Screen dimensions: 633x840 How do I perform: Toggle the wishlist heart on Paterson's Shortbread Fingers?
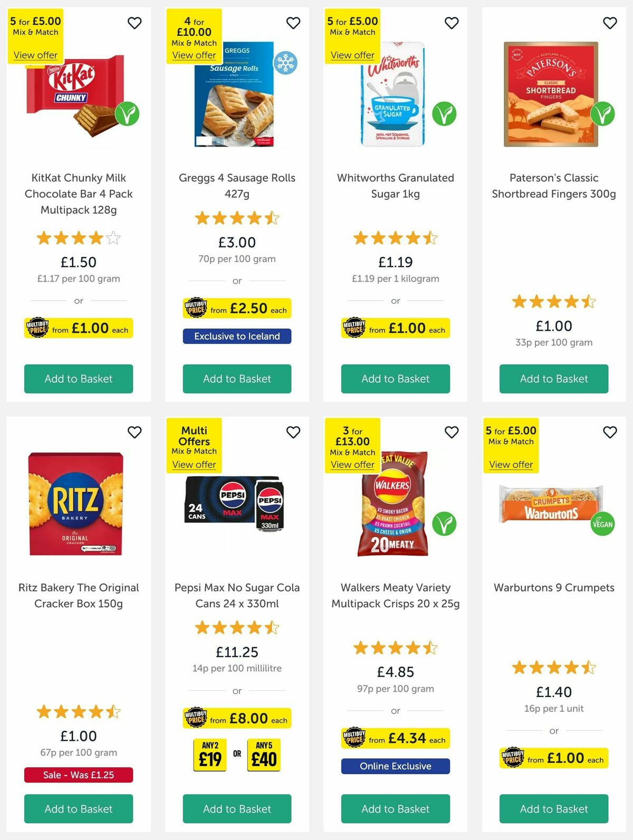[x=609, y=23]
